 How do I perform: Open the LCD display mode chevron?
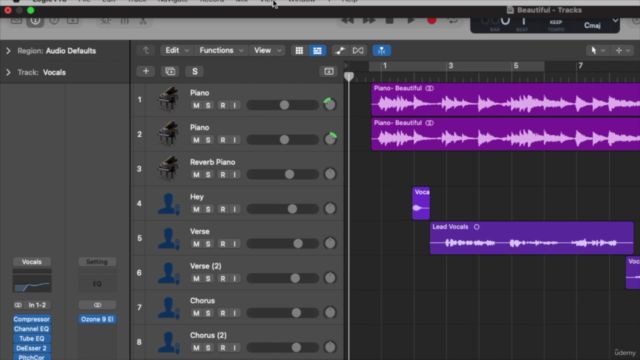coord(615,20)
